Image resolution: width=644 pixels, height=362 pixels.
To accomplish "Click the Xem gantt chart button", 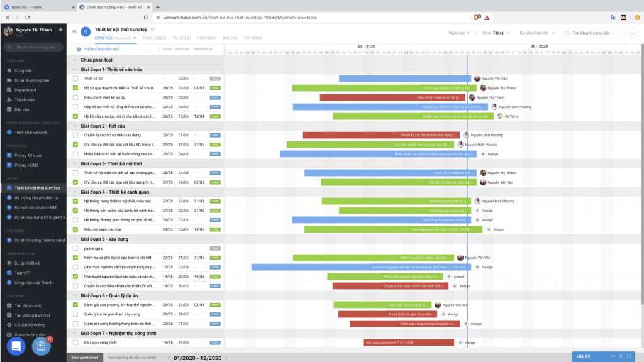I will pyautogui.click(x=85, y=358).
